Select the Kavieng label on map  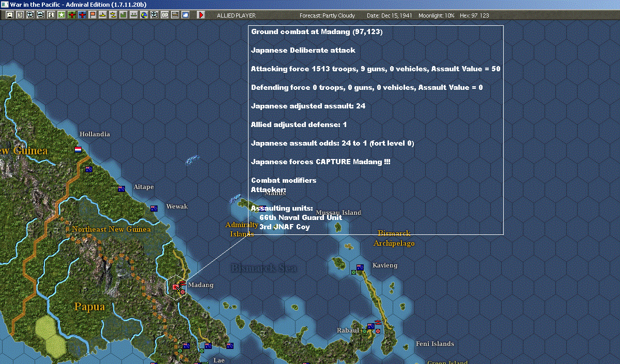tap(385, 265)
